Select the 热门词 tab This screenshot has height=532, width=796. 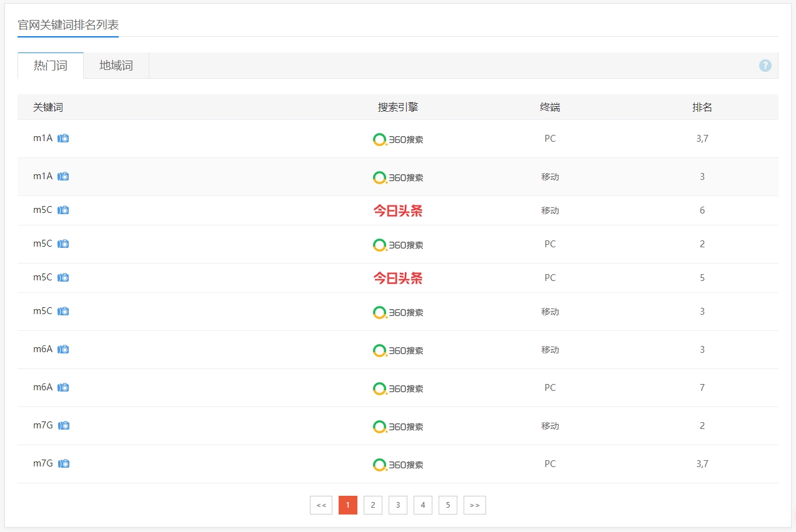tap(50, 66)
